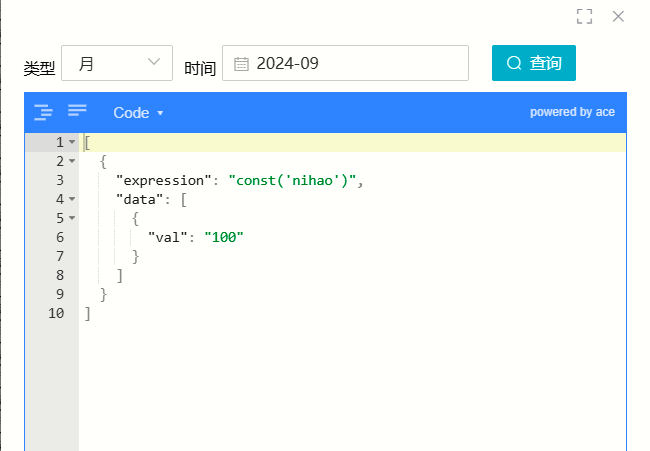Image resolution: width=650 pixels, height=451 pixels.
Task: Click line number 10 in the gutter
Action: [x=56, y=313]
